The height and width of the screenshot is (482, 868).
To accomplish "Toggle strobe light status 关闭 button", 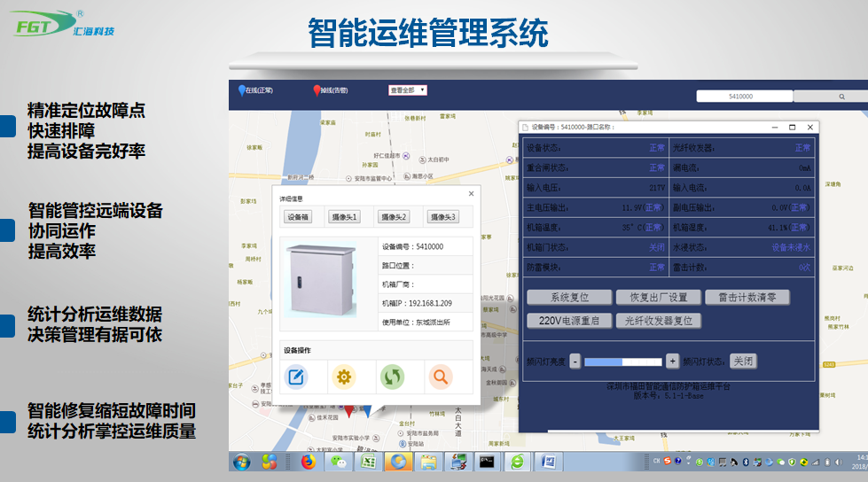I will (x=743, y=361).
